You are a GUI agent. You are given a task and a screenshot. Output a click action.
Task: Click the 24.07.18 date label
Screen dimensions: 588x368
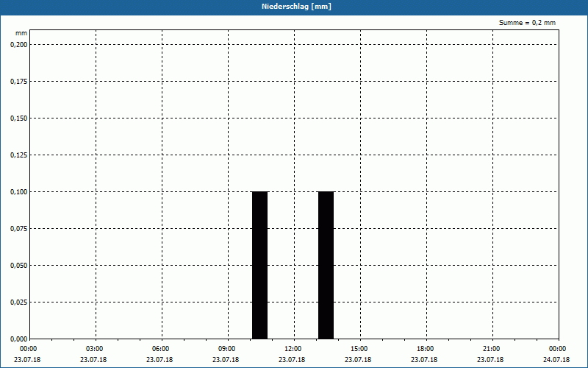coord(556,360)
